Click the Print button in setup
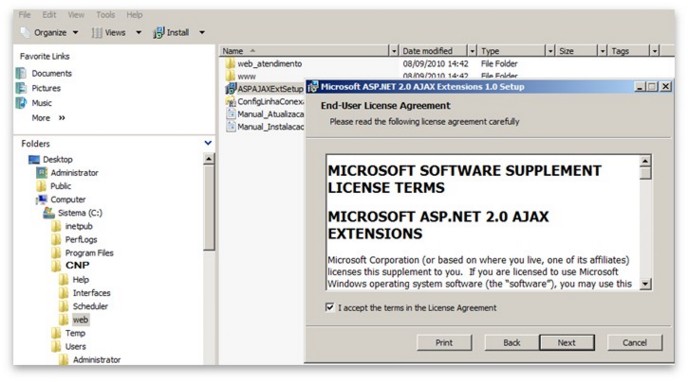Image resolution: width=688 pixels, height=382 pixels. coord(444,343)
